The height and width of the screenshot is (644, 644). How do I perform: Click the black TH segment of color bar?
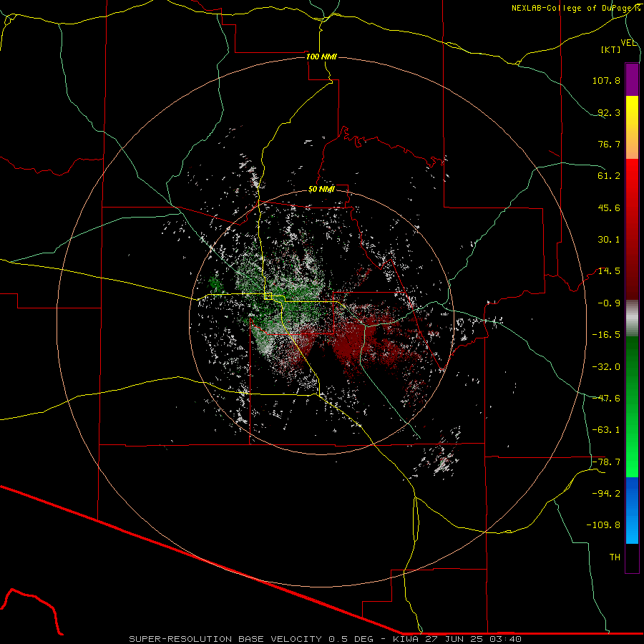click(632, 558)
